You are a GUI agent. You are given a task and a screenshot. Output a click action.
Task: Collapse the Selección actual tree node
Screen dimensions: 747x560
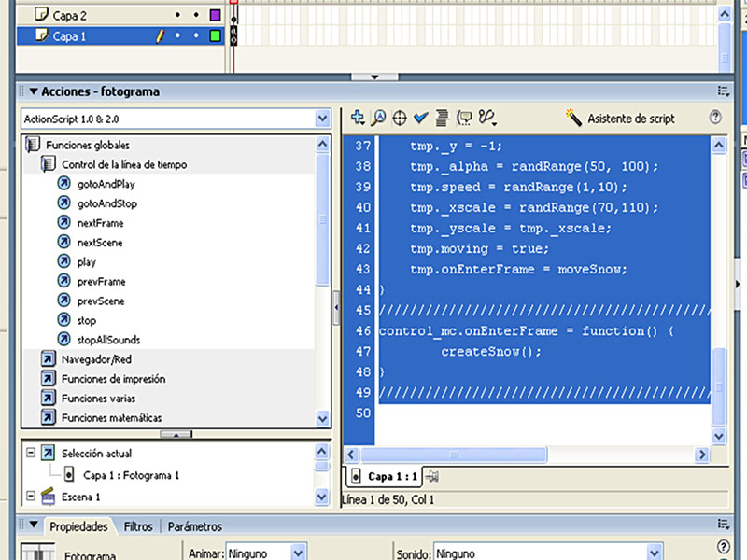(31, 453)
